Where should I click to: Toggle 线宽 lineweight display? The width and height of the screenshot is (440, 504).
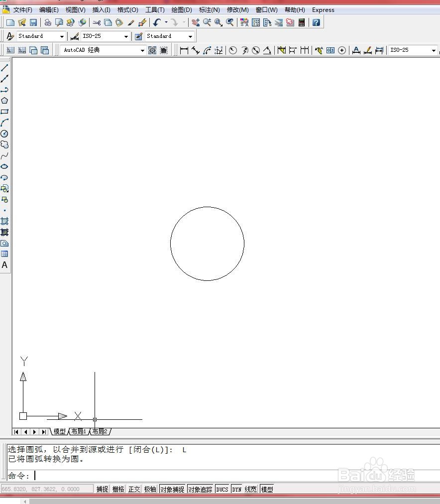[251, 489]
